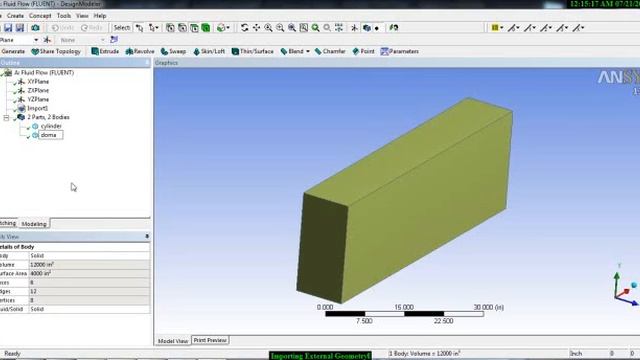Click the Generate button

[x=13, y=51]
